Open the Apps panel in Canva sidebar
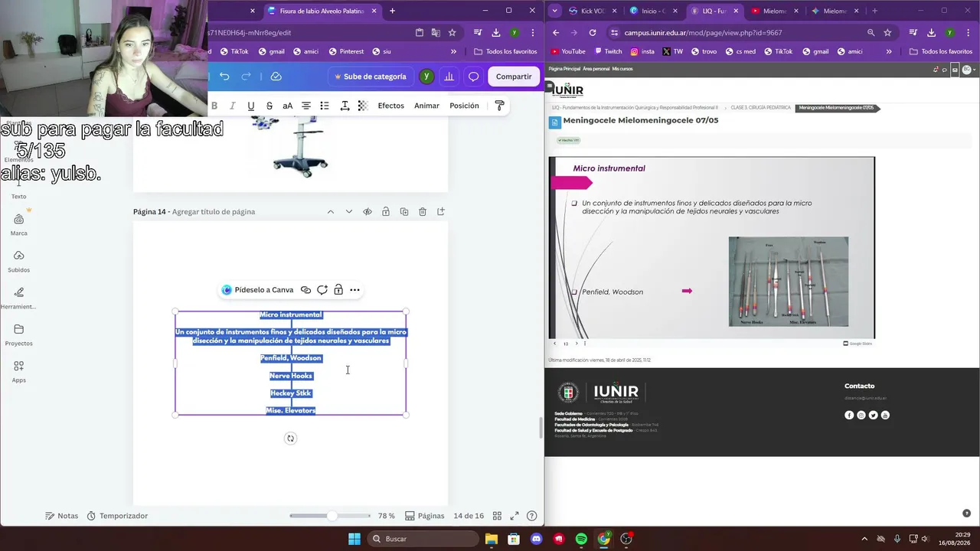 pos(19,371)
